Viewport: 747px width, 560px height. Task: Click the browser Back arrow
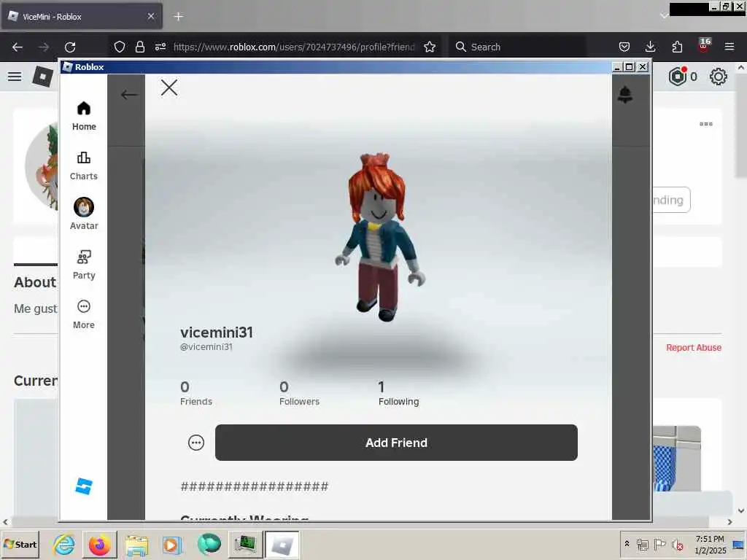pos(18,47)
